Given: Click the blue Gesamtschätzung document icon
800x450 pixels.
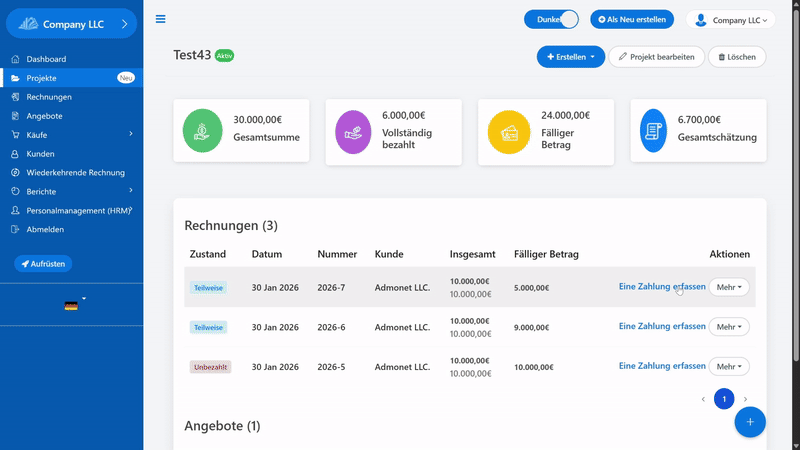Looking at the screenshot, I should coord(653,132).
